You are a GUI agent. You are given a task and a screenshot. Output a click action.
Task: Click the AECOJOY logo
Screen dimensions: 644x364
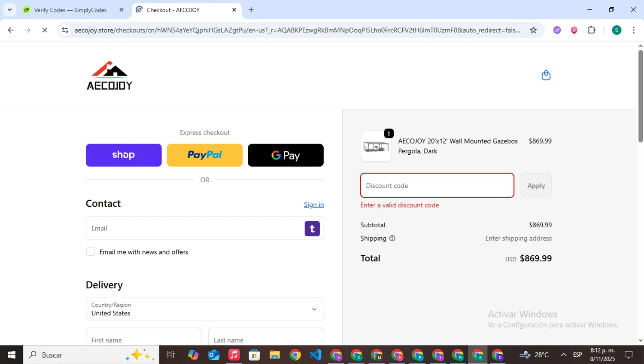[x=109, y=75]
